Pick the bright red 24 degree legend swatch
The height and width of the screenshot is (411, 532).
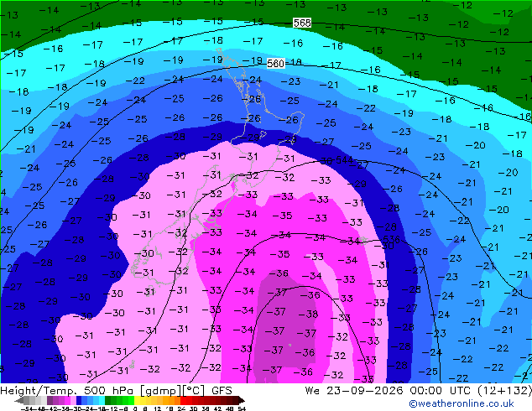(x=183, y=400)
